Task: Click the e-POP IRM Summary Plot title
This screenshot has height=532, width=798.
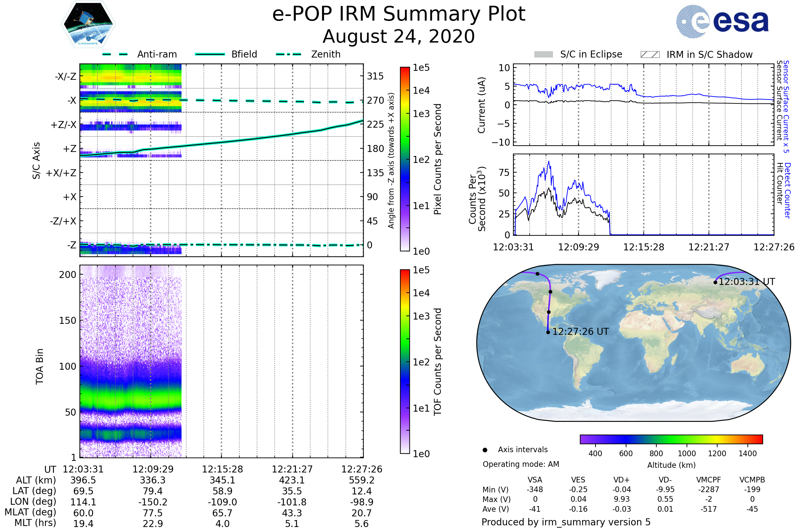Action: (399, 14)
